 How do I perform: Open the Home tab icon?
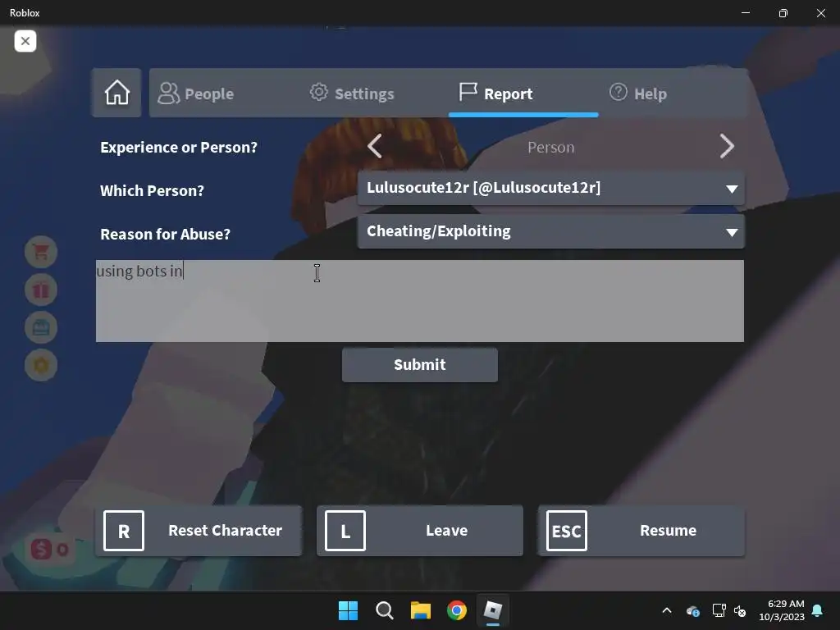(x=116, y=93)
